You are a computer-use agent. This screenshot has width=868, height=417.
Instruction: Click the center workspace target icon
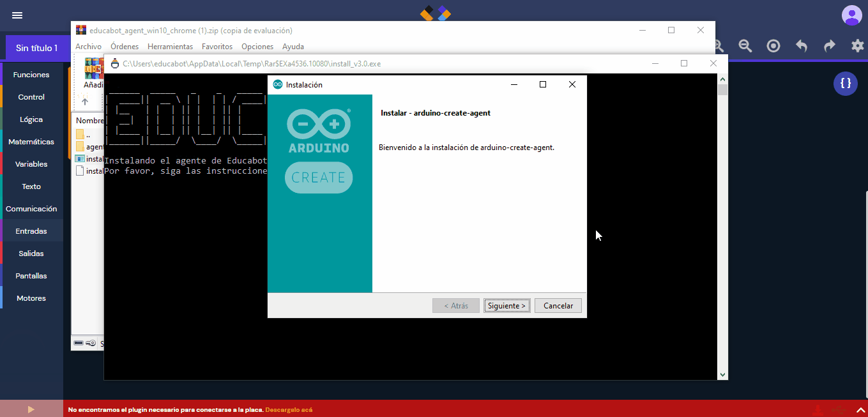[x=773, y=46]
